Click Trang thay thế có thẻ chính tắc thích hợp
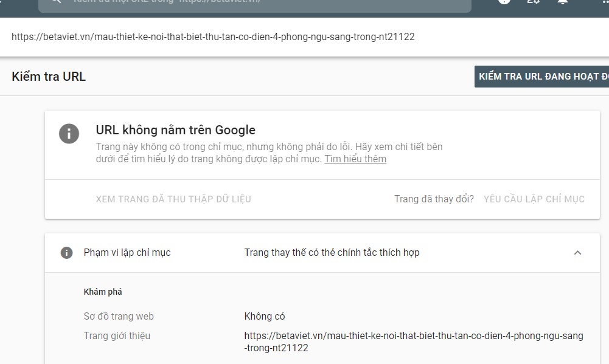 332,253
